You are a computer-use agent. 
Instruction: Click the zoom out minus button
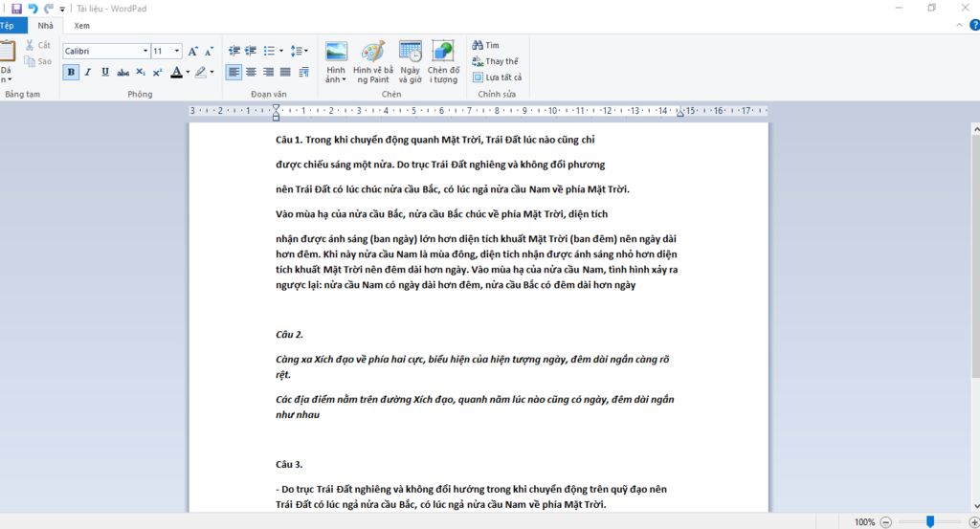click(885, 522)
